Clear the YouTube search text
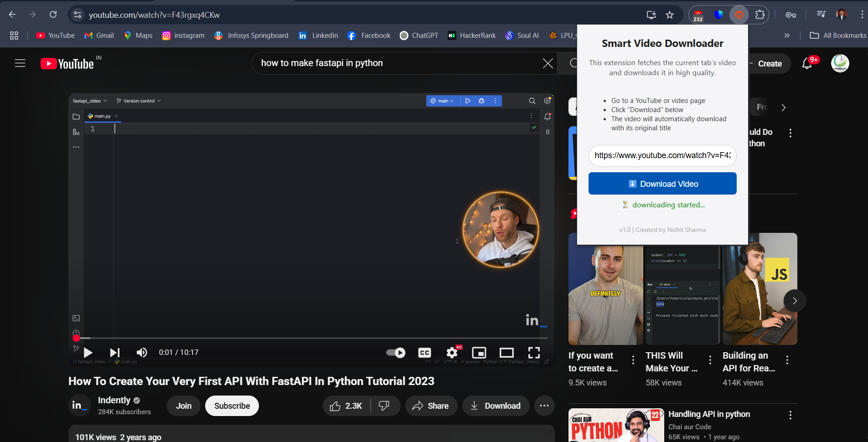Image resolution: width=868 pixels, height=442 pixels. (548, 63)
